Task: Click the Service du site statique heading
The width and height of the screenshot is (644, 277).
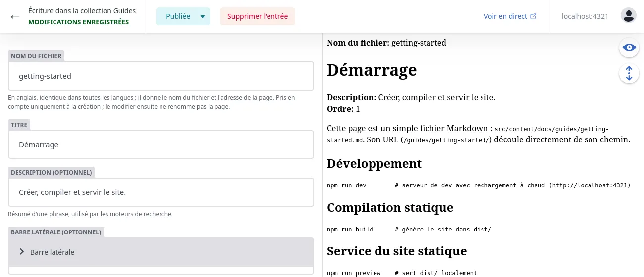Action: [x=397, y=251]
